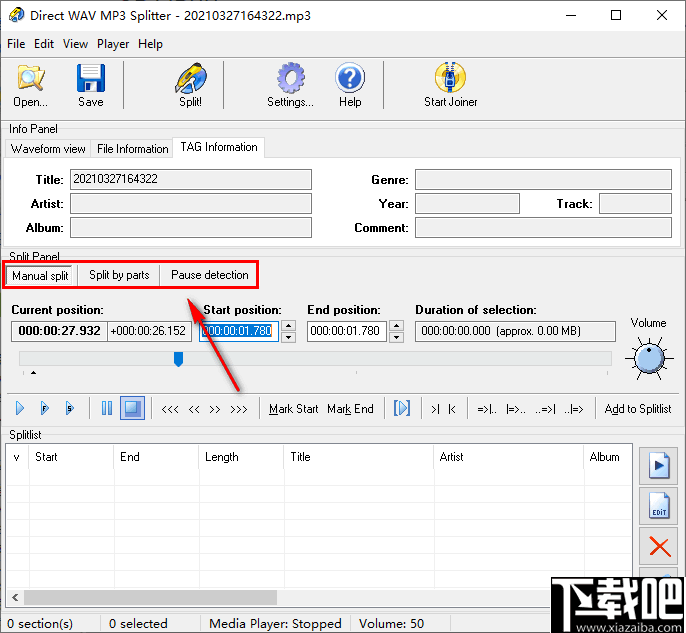Click the Start position time field
The width and height of the screenshot is (686, 633).
tap(239, 331)
